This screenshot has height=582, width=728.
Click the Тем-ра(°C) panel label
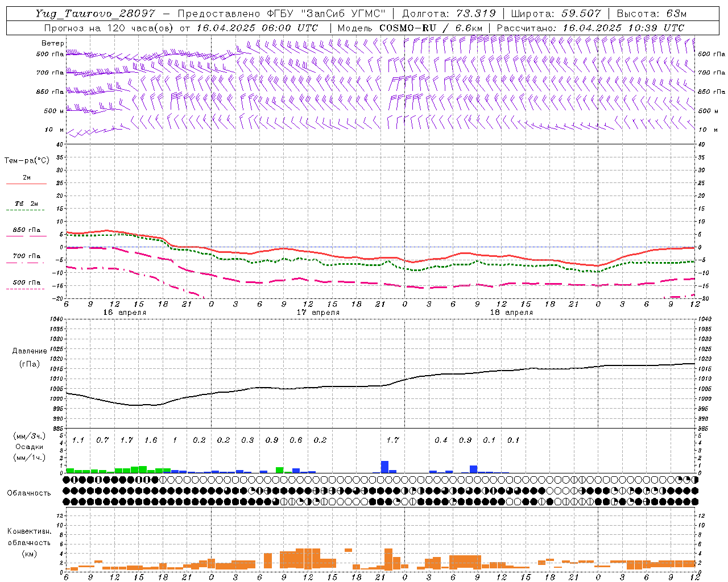[x=27, y=161]
